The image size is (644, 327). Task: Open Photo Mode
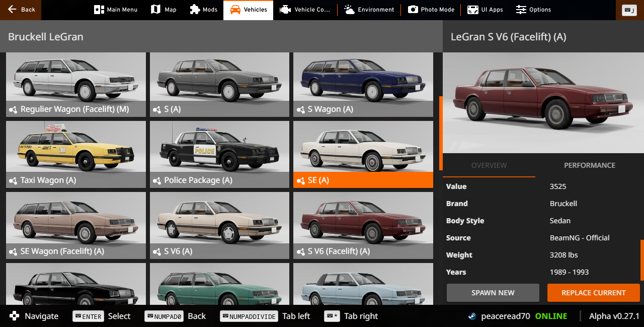click(431, 10)
